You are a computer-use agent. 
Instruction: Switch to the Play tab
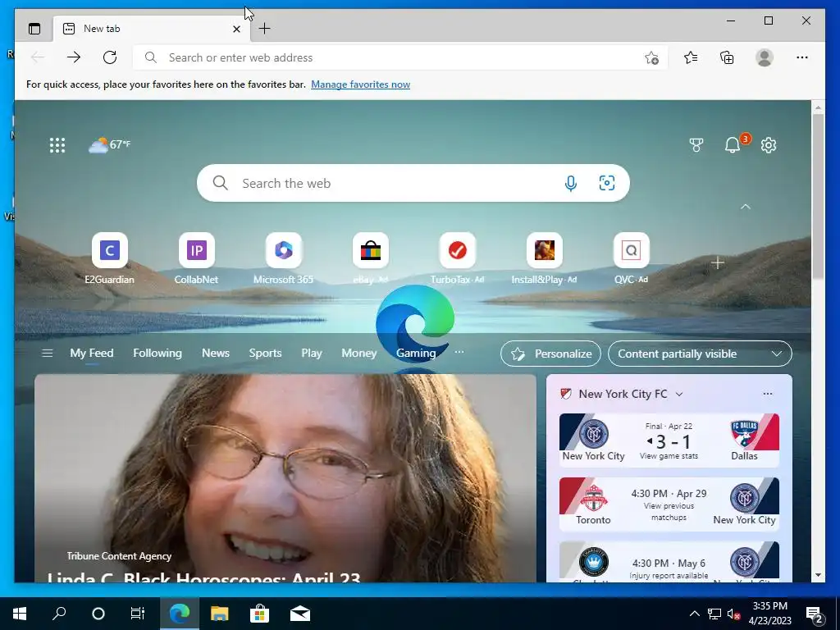(311, 353)
